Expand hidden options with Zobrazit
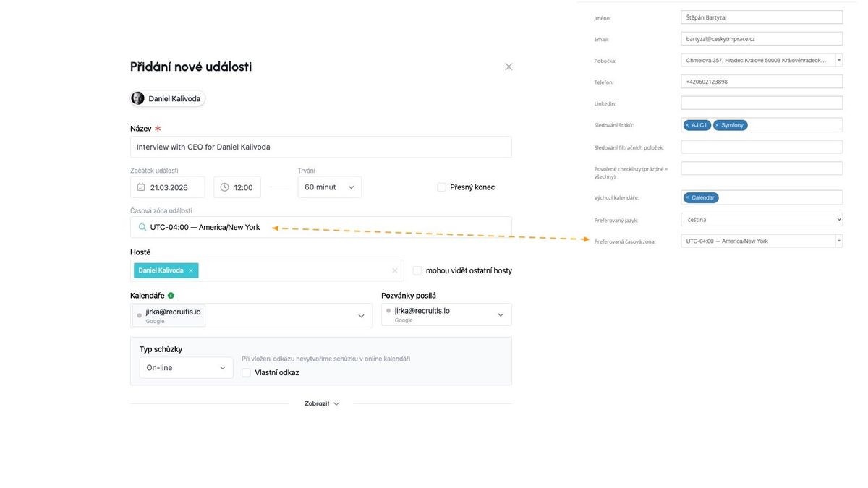 coord(321,403)
